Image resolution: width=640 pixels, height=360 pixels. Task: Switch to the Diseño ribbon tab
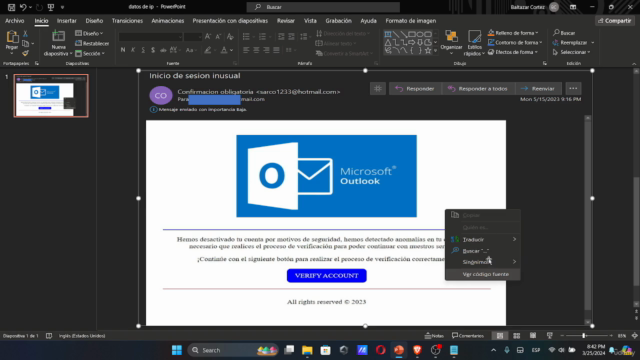[x=94, y=21]
